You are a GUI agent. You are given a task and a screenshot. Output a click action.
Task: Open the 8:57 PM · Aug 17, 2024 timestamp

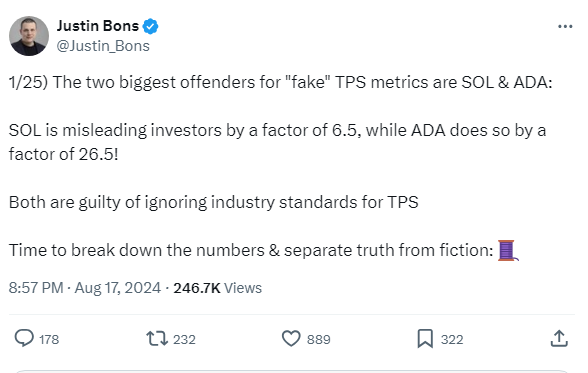pos(85,288)
